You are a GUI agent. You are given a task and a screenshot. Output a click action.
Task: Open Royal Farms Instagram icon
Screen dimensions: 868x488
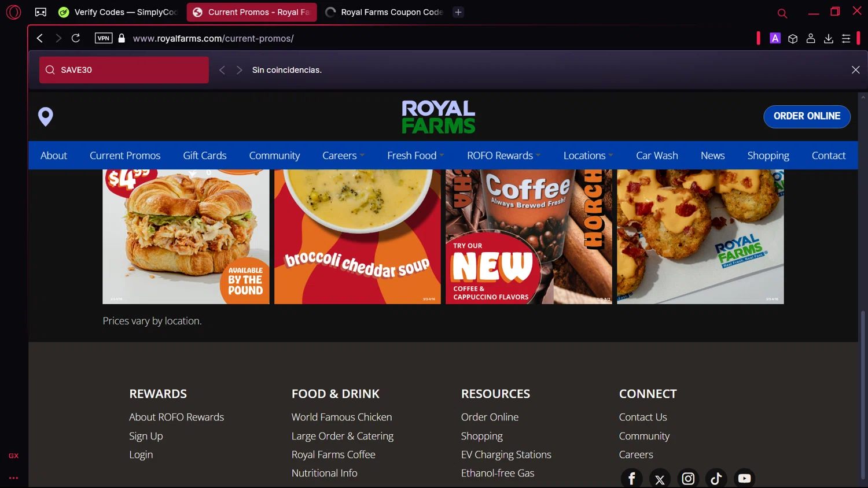click(688, 478)
